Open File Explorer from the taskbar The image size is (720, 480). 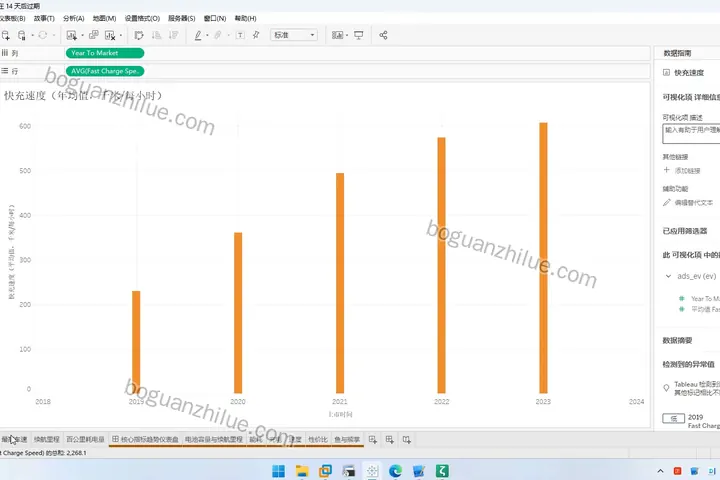[x=302, y=471]
